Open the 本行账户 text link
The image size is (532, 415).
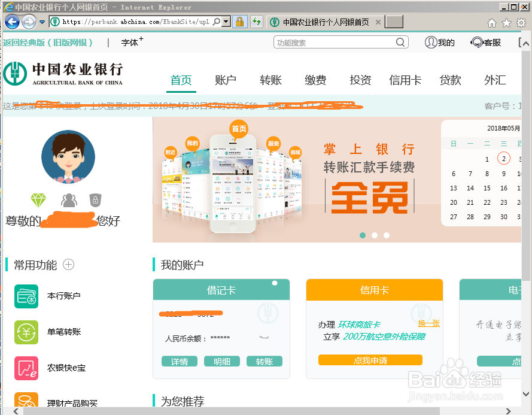64,296
